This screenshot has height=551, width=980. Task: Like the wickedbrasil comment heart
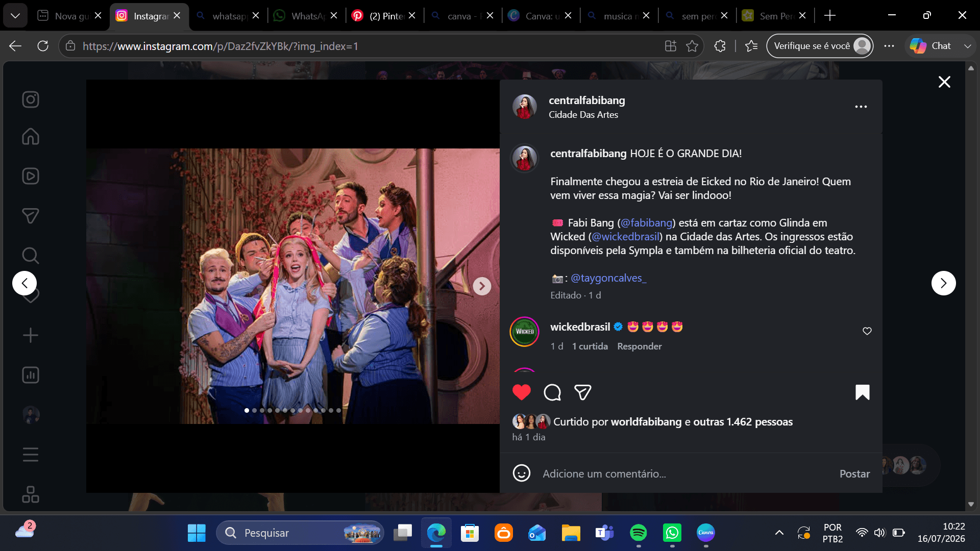867,331
